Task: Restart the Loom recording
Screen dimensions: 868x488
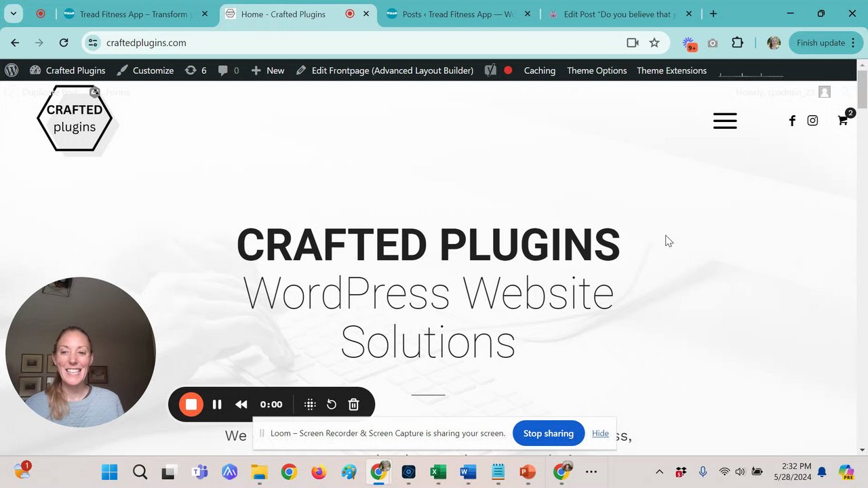Action: [x=332, y=405]
